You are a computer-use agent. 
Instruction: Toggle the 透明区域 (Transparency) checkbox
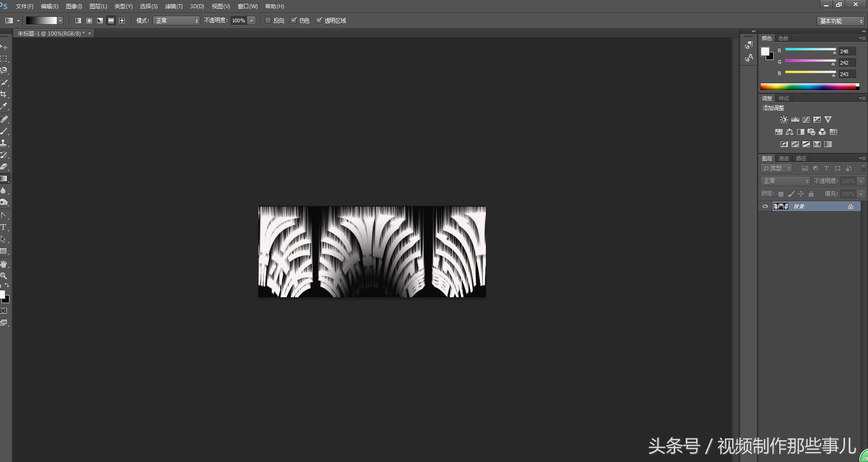(x=319, y=20)
